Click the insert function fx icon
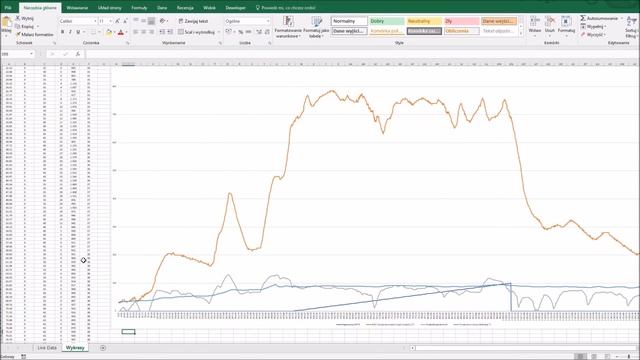This screenshot has height=360, width=640. (x=78, y=54)
